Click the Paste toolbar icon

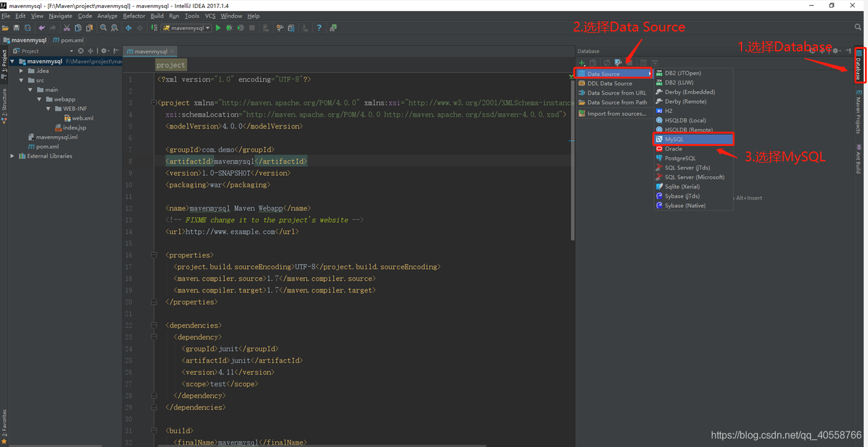[x=89, y=28]
